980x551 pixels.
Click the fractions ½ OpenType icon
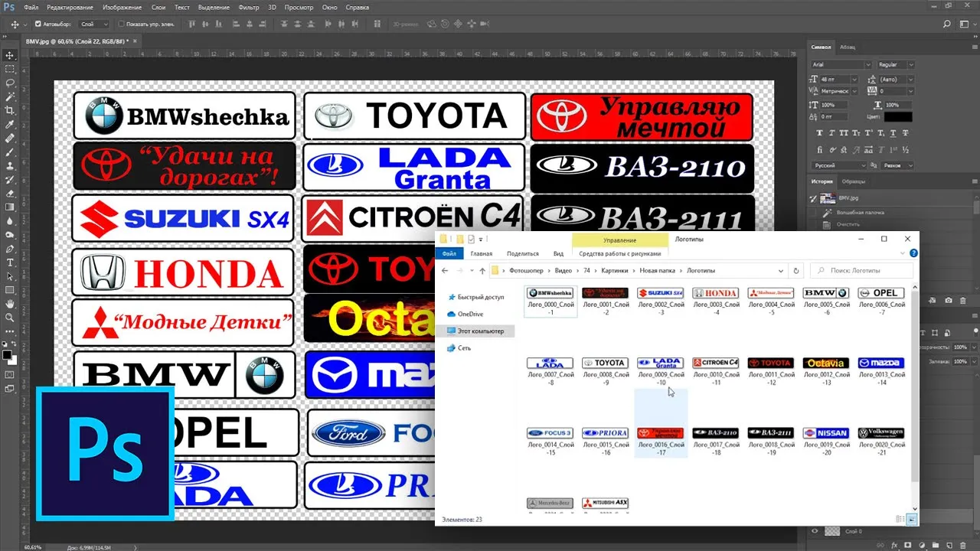tap(907, 151)
